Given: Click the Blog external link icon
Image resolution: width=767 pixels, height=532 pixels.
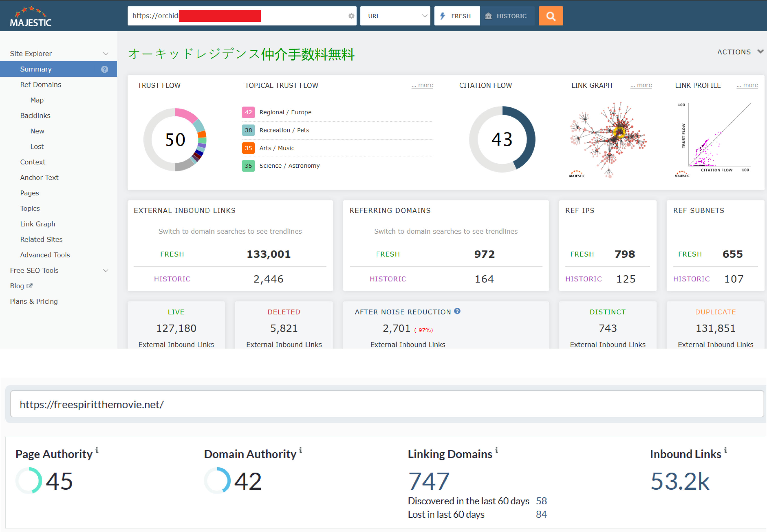Looking at the screenshot, I should pos(30,286).
